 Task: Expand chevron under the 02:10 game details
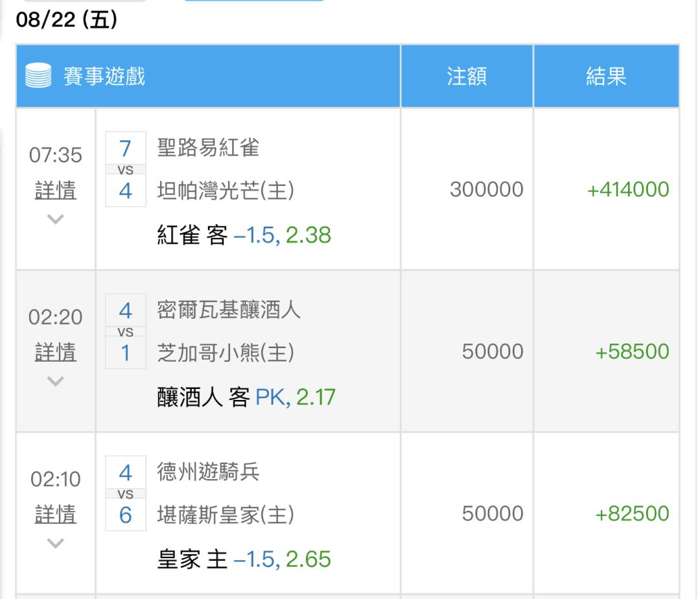56,543
